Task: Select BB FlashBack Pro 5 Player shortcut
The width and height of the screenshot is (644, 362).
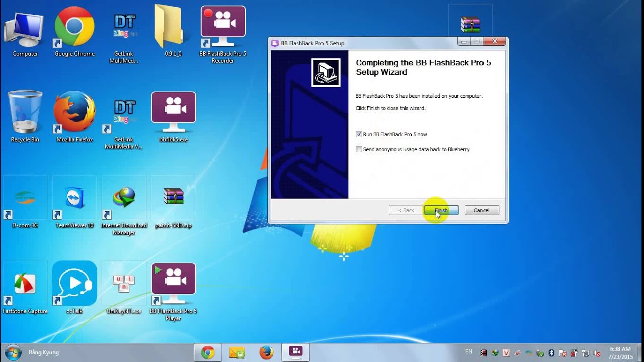Action: coord(174,292)
